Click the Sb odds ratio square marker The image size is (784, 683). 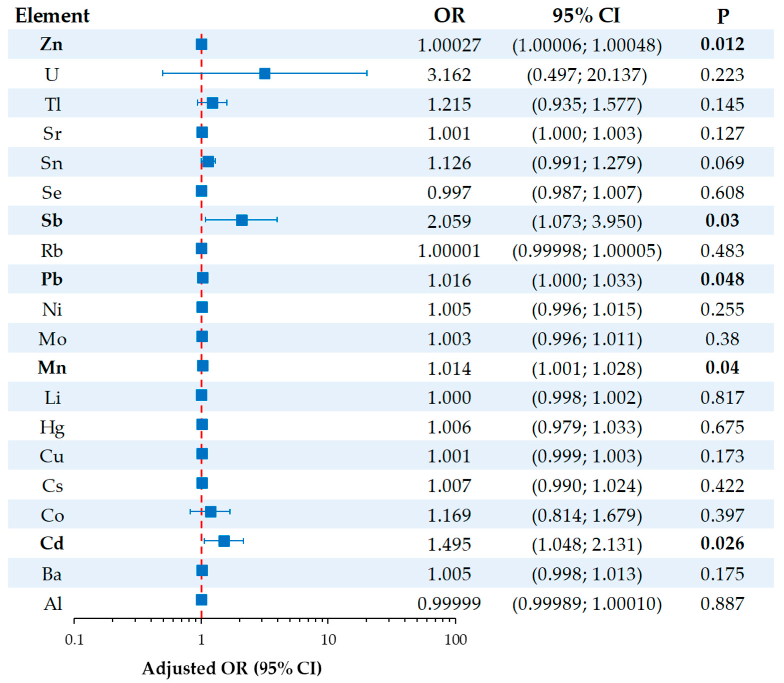(242, 220)
